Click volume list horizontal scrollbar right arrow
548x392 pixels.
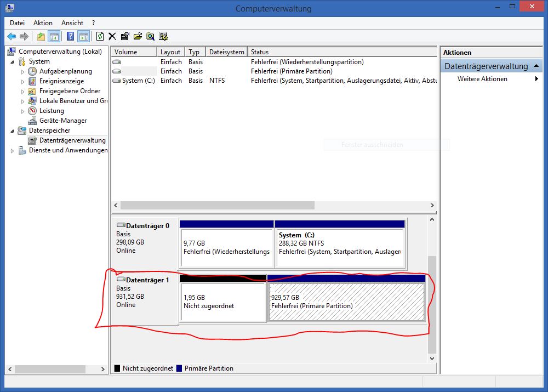click(x=432, y=205)
